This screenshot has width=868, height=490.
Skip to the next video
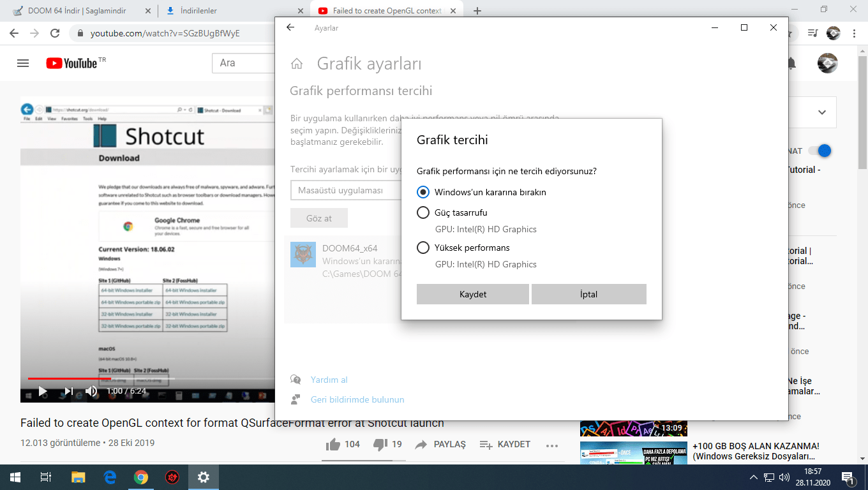[68, 391]
